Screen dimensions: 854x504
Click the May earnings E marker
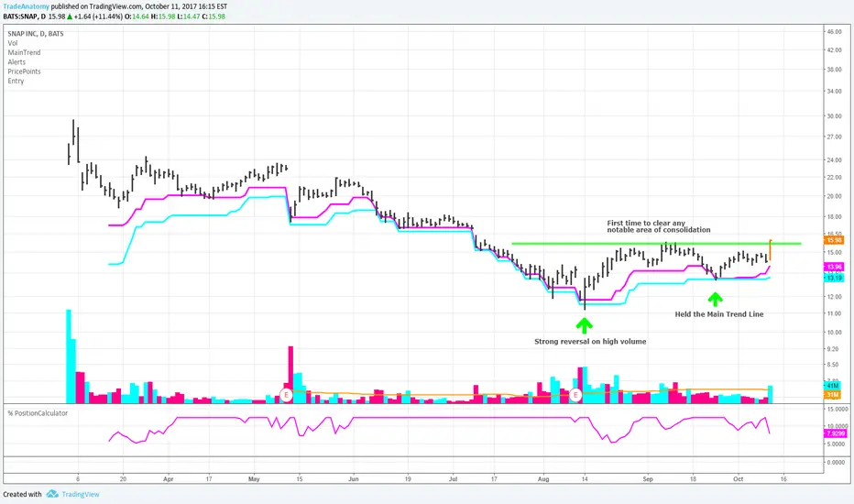(x=286, y=395)
